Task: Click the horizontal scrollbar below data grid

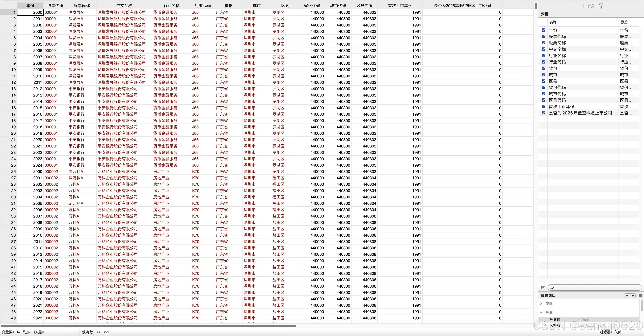Action: [148, 326]
